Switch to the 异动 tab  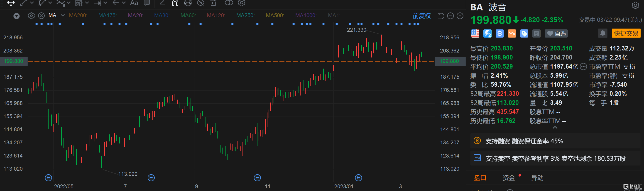pos(537,178)
